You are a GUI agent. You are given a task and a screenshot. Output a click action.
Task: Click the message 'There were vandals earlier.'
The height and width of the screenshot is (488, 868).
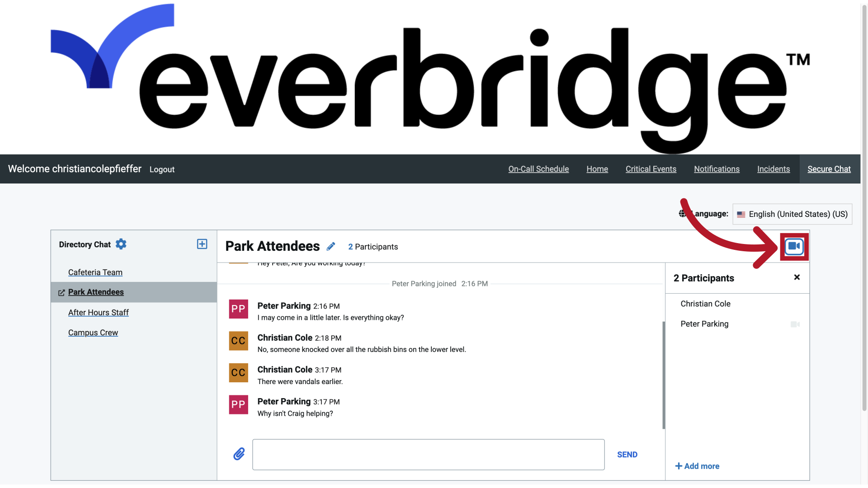point(300,382)
